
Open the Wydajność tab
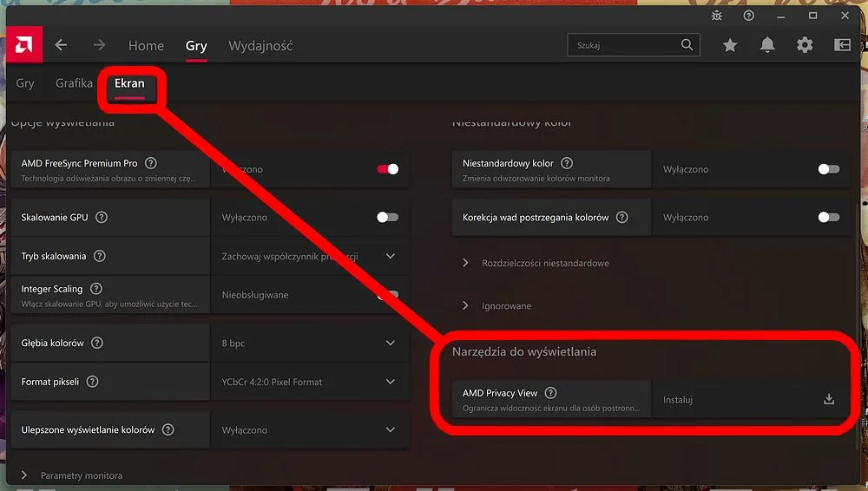[260, 45]
